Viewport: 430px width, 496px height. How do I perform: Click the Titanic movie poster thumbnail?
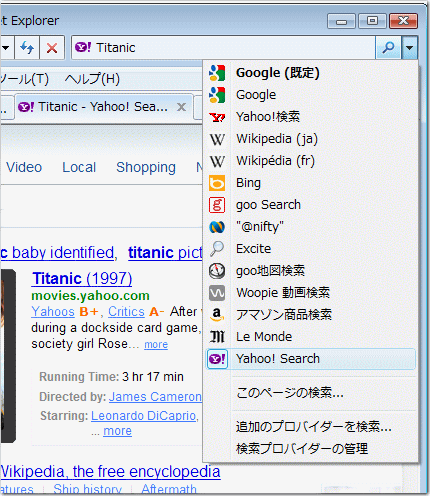point(8,356)
